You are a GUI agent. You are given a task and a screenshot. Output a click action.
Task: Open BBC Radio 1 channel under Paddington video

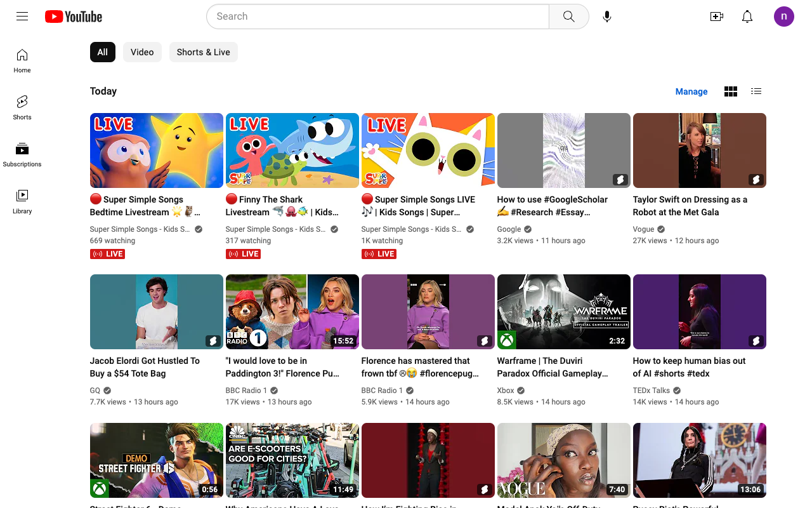coord(246,391)
